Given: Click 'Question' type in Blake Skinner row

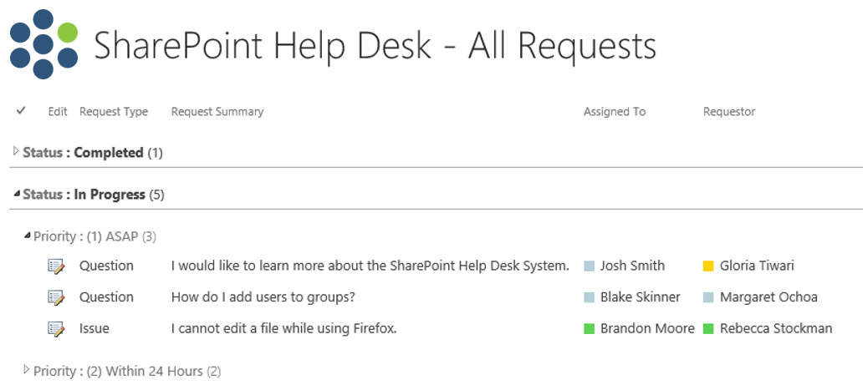Looking at the screenshot, I should coord(106,297).
